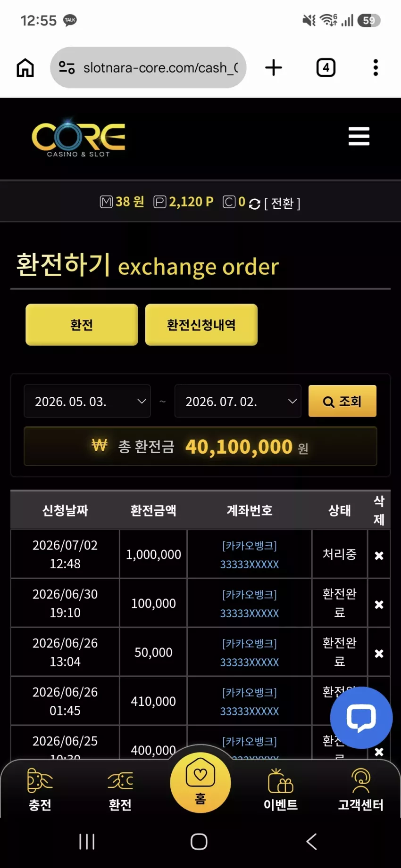
Task: Open the hamburger menu in the header
Action: click(x=359, y=136)
